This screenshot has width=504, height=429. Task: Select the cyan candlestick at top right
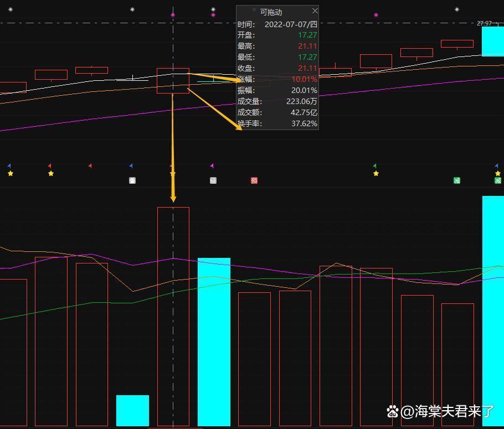pos(492,42)
